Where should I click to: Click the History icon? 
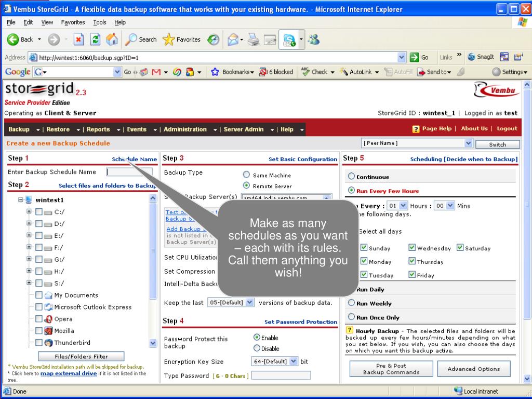point(213,39)
